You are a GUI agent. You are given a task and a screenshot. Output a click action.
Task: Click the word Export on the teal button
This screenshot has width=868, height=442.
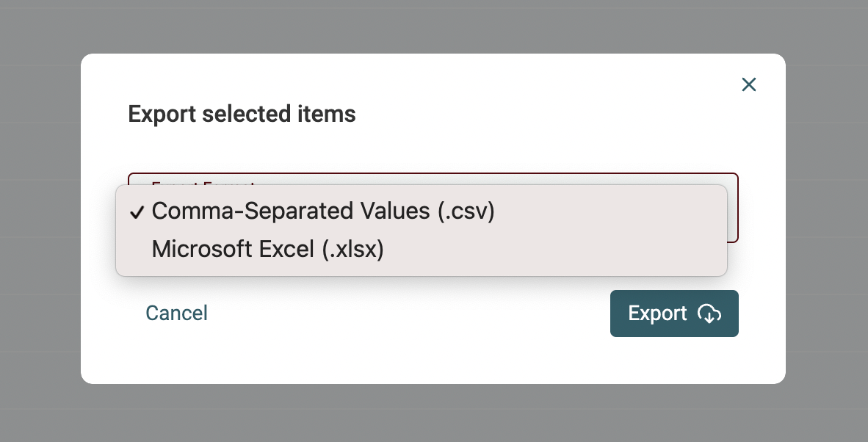(657, 314)
